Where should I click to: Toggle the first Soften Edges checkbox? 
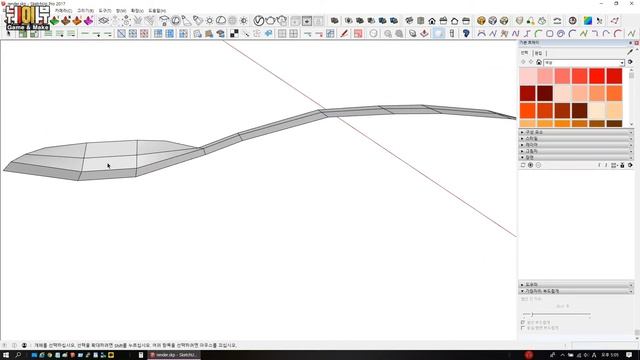[523, 322]
